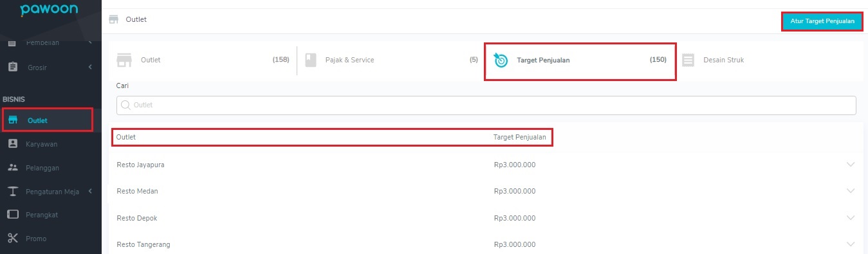Click the Pelanggan people icon
The width and height of the screenshot is (868, 254).
coord(12,167)
